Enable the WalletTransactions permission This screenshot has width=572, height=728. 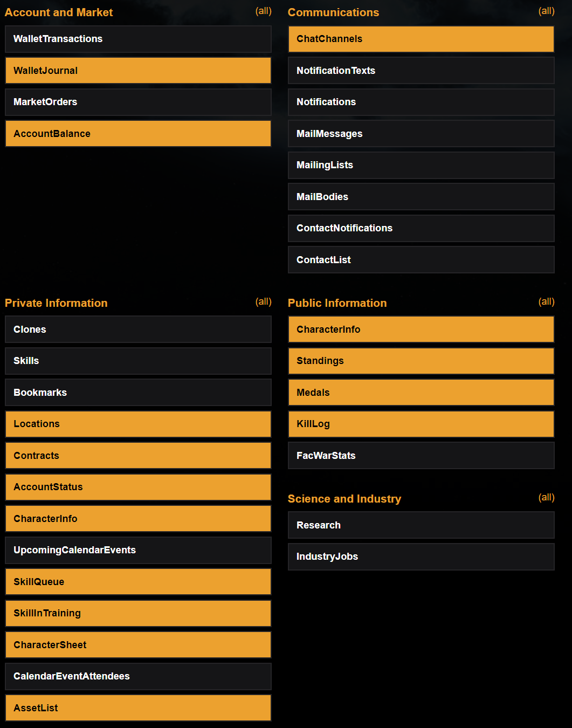click(x=138, y=39)
